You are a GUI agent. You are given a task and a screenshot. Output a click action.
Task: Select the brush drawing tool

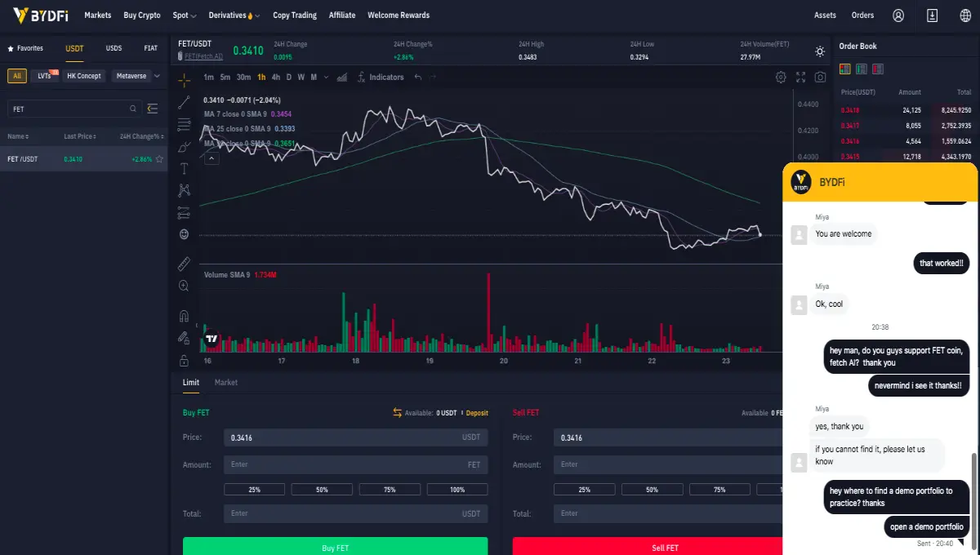[184, 146]
